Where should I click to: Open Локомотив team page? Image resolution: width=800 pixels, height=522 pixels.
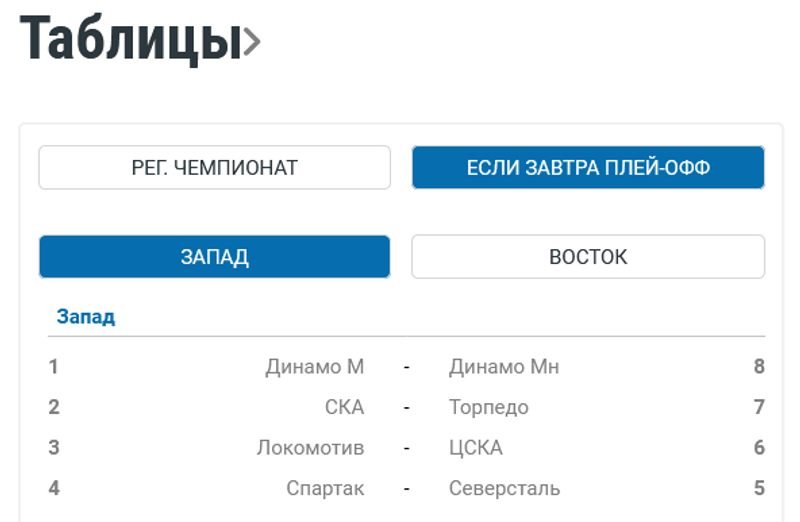pyautogui.click(x=310, y=448)
